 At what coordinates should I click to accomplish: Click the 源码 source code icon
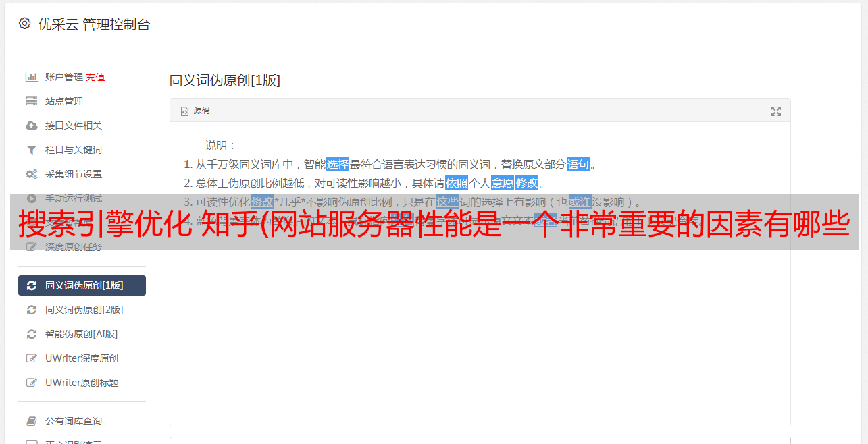(x=184, y=111)
